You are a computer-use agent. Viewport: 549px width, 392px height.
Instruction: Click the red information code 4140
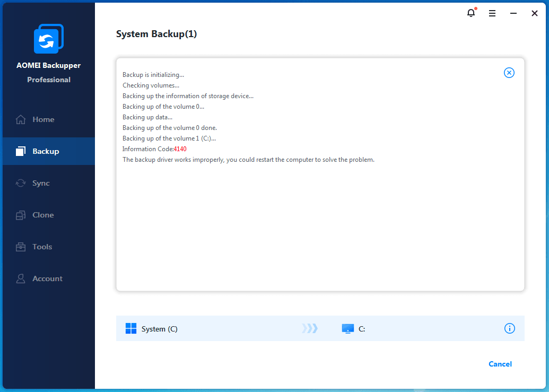180,149
